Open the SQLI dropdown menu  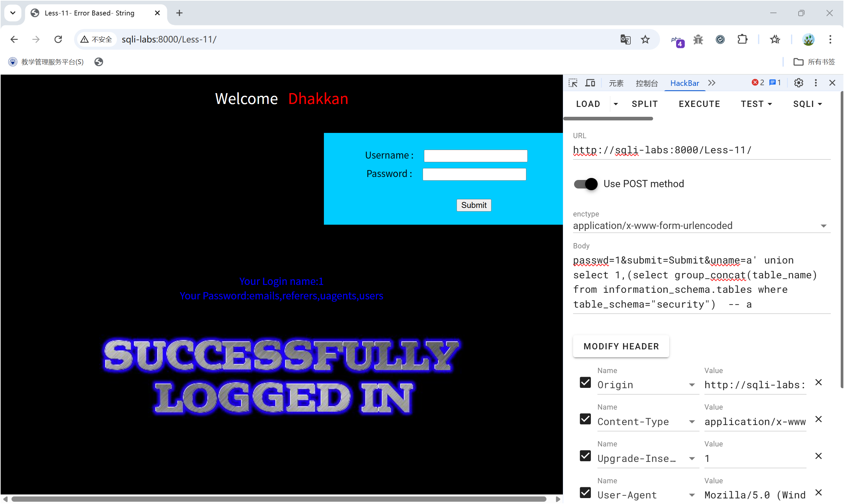(x=807, y=104)
